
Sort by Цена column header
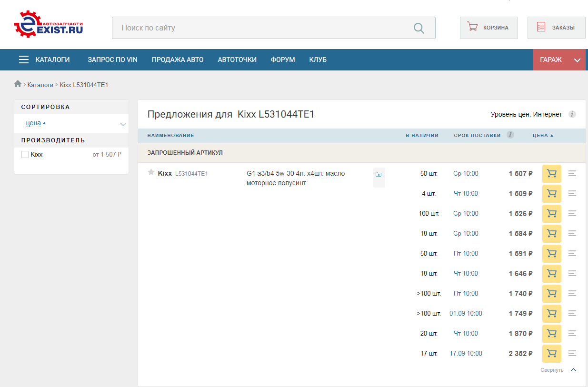543,136
